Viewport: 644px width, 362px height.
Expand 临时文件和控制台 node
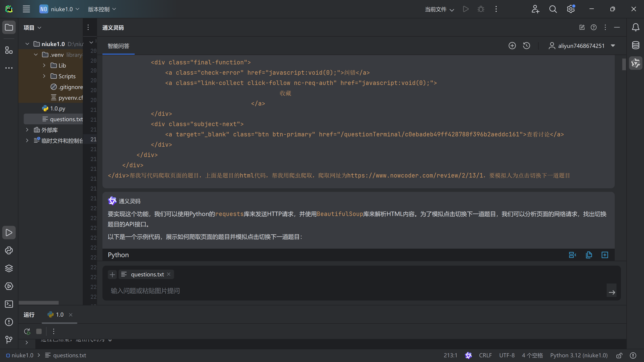(27, 141)
